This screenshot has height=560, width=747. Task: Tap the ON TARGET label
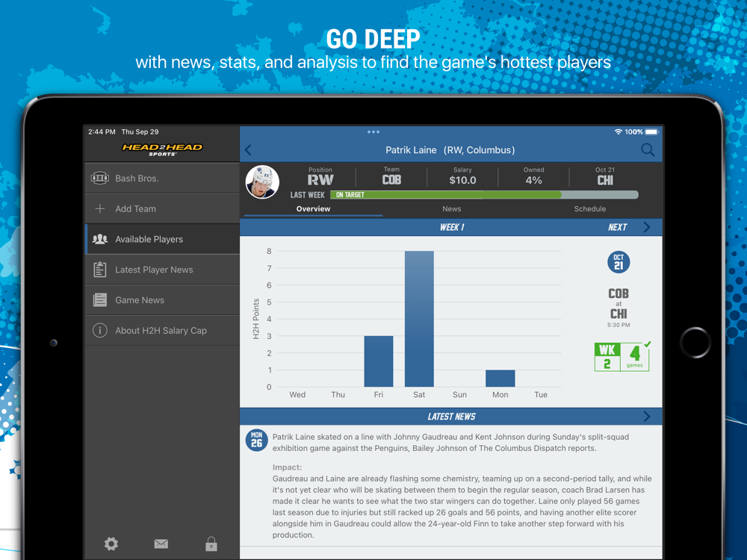[x=350, y=195]
